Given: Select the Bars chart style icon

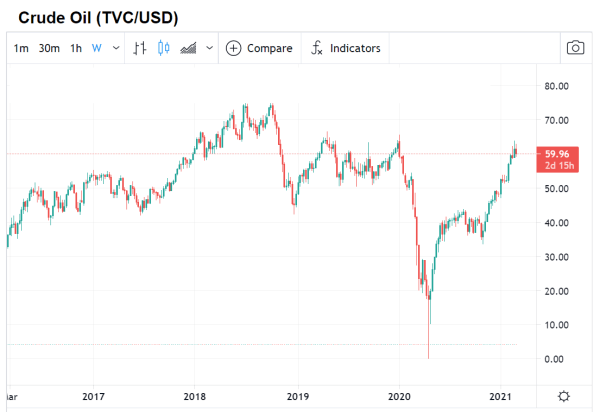Looking at the screenshot, I should [x=140, y=48].
